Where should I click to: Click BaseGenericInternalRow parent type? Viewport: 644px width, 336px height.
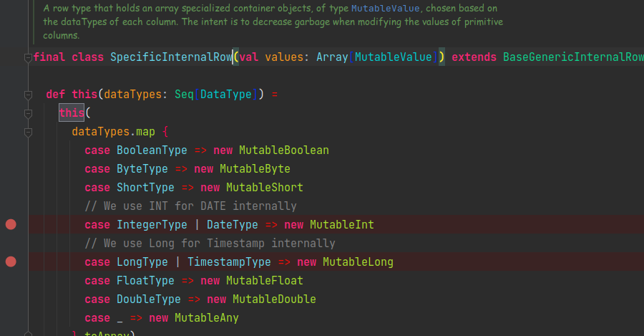(573, 57)
